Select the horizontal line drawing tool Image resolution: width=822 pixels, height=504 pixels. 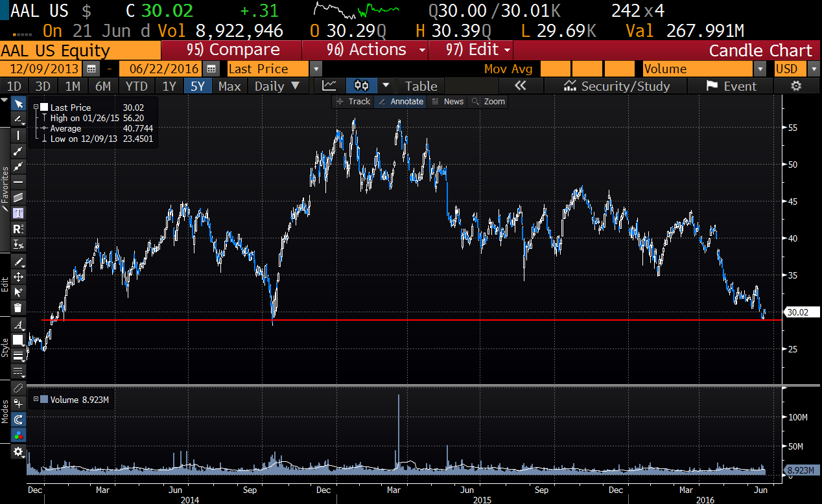[x=18, y=181]
